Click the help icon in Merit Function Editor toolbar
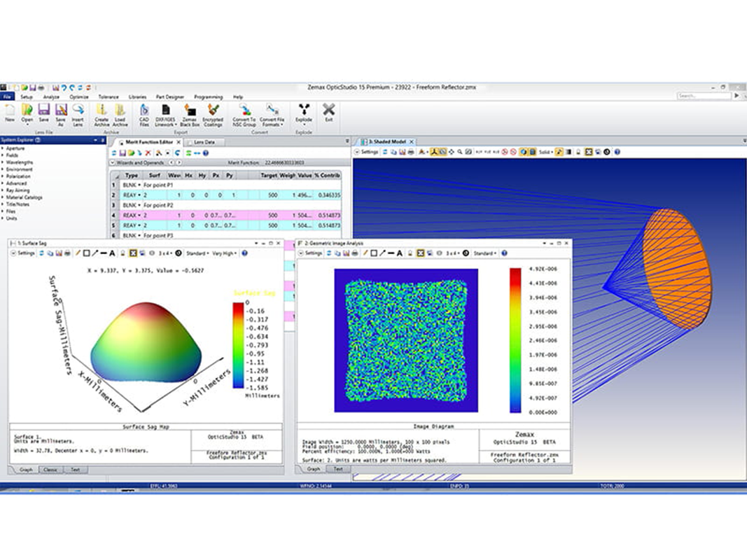747x560 pixels. point(206,153)
